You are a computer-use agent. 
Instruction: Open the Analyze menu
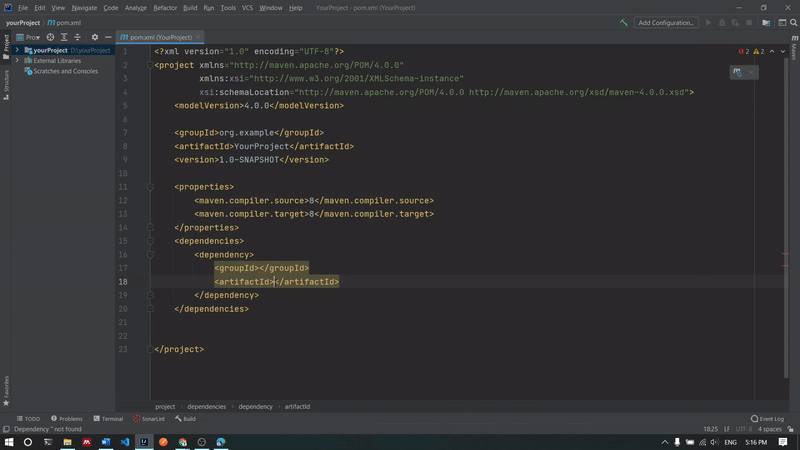[x=135, y=8]
